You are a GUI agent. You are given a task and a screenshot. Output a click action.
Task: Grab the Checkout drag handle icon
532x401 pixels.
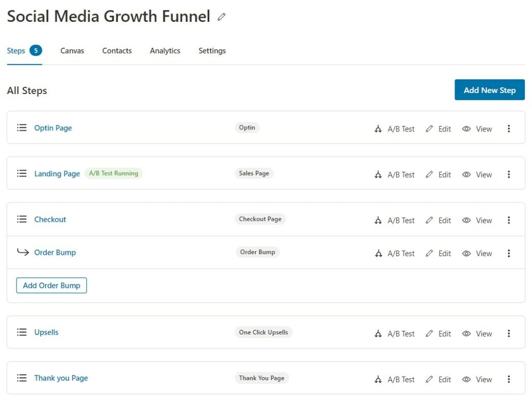(22, 219)
